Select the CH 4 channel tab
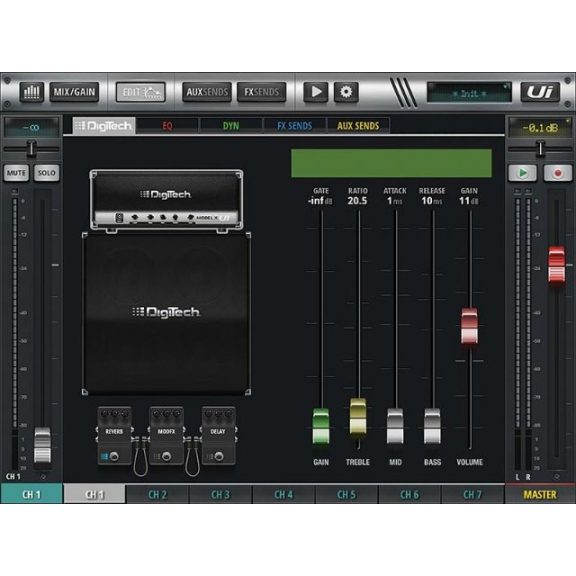576x576 pixels. (284, 494)
